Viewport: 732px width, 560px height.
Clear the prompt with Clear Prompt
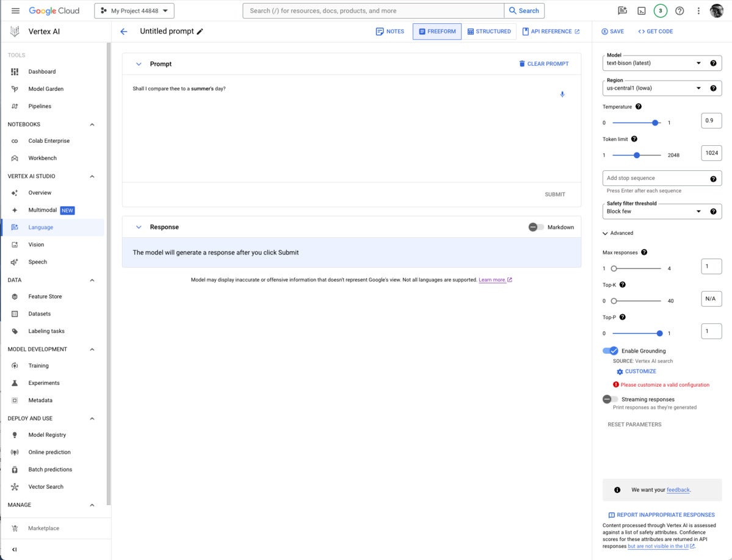pos(544,64)
